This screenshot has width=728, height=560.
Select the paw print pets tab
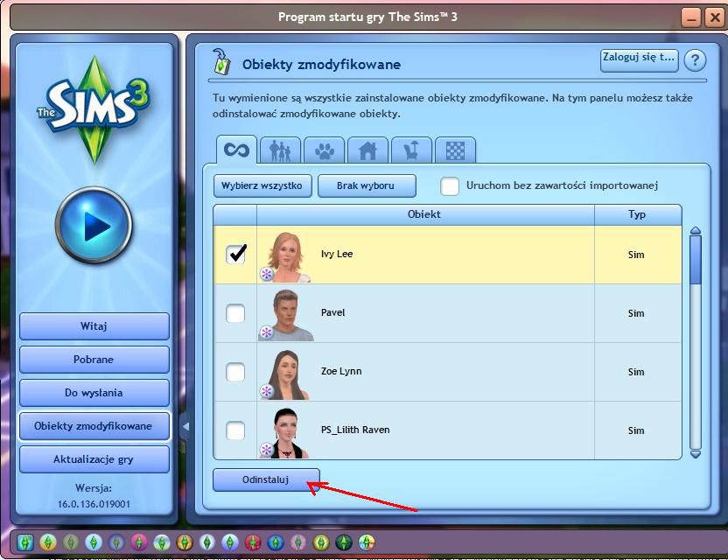click(x=325, y=150)
